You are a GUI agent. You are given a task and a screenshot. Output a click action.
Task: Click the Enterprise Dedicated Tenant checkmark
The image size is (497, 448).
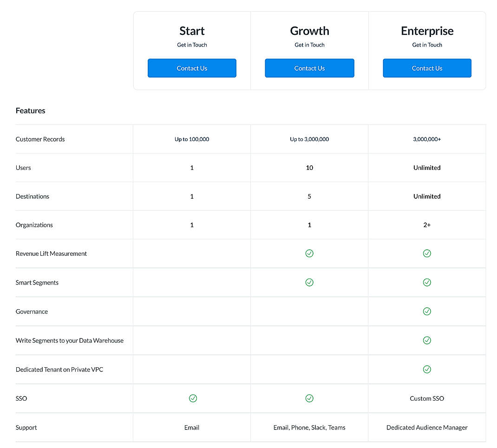(427, 369)
